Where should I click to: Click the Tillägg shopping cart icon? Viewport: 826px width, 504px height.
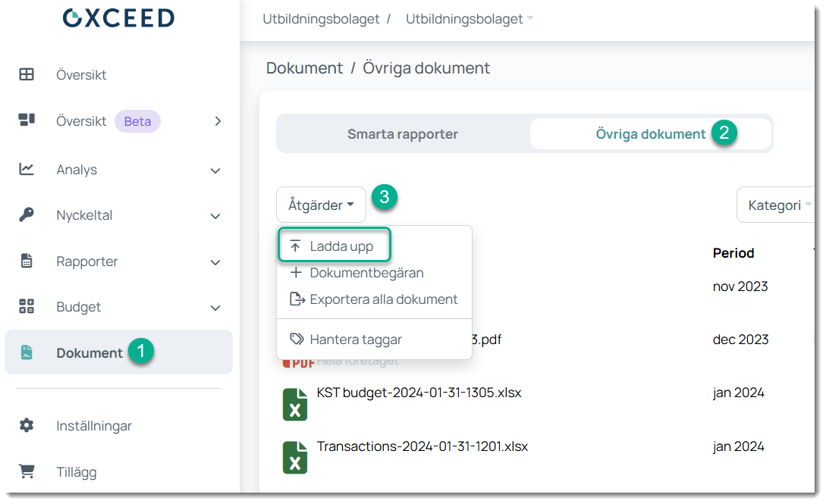point(27,471)
